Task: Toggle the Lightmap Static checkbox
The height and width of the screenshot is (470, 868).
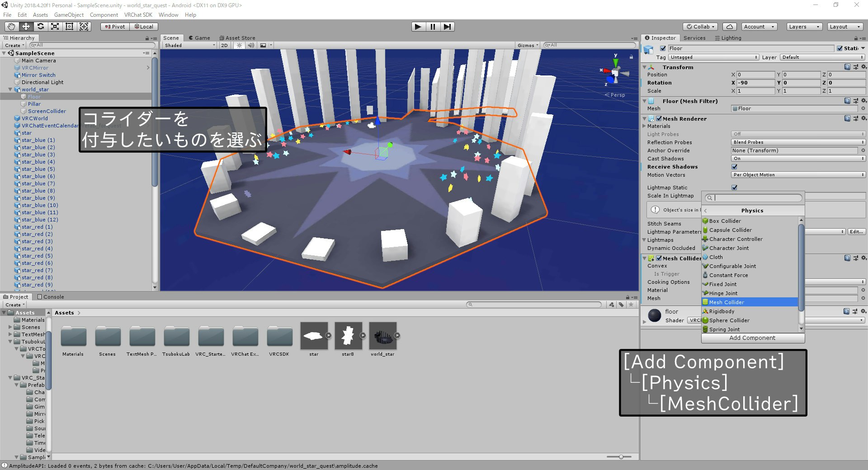Action: (x=735, y=187)
